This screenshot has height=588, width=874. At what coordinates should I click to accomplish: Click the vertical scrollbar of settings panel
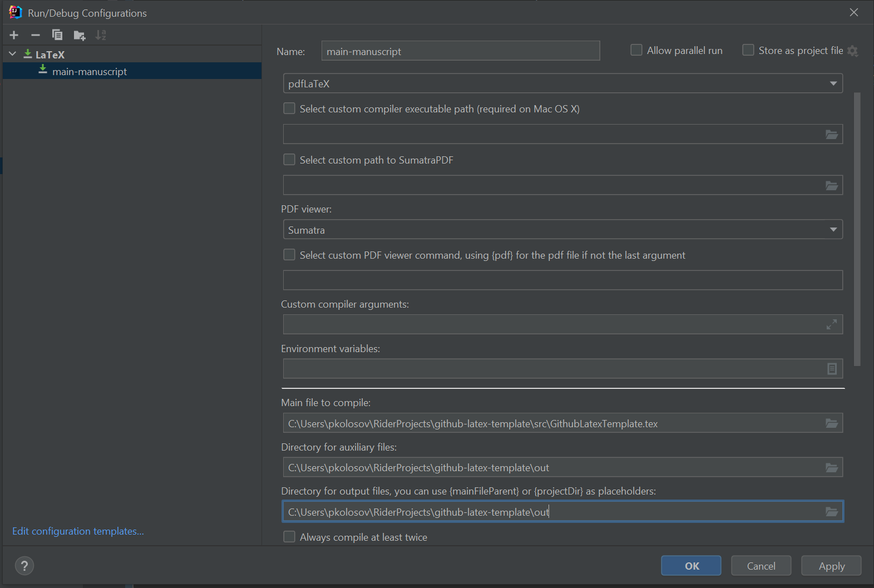click(x=857, y=229)
